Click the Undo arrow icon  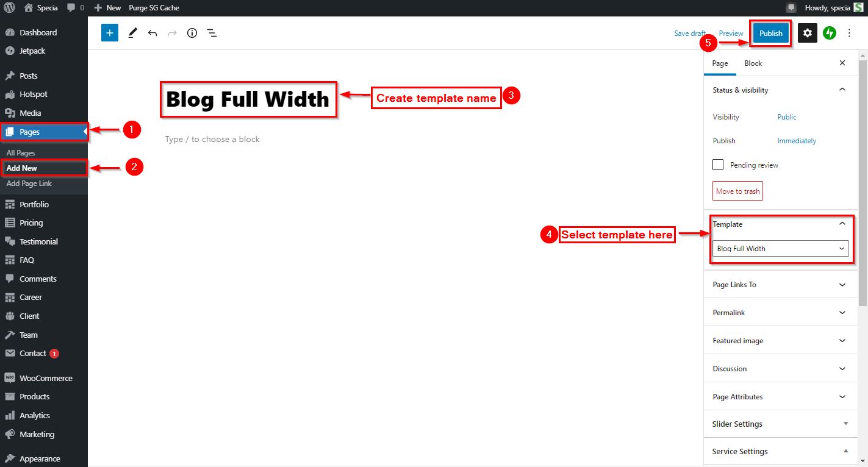pos(152,32)
